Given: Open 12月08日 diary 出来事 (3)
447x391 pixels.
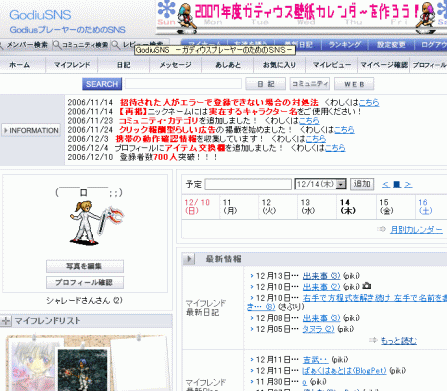Looking at the screenshot, I should (321, 318).
